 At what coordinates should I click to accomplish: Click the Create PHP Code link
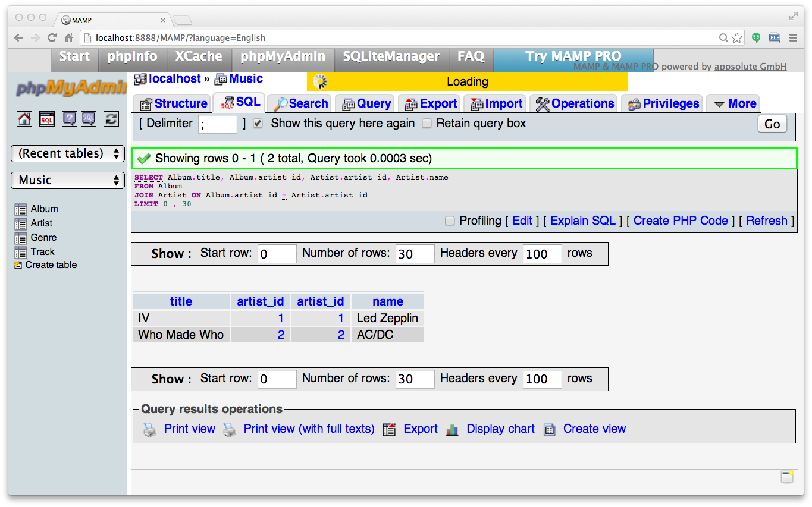(681, 221)
